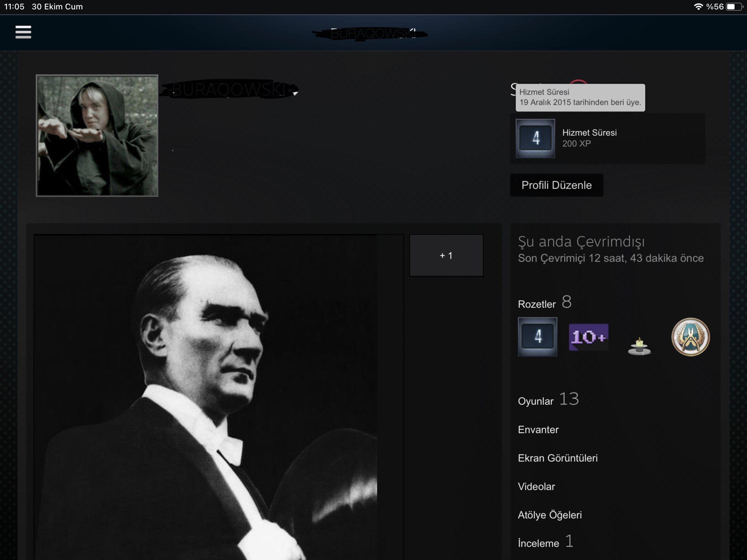Open the İnceleme 1 reviews link

[x=546, y=542]
